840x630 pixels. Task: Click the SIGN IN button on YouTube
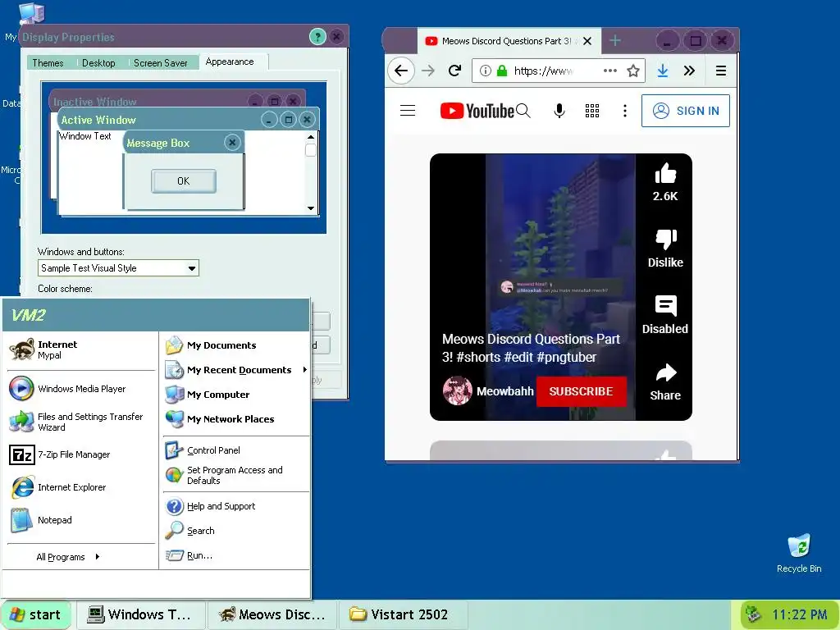686,111
